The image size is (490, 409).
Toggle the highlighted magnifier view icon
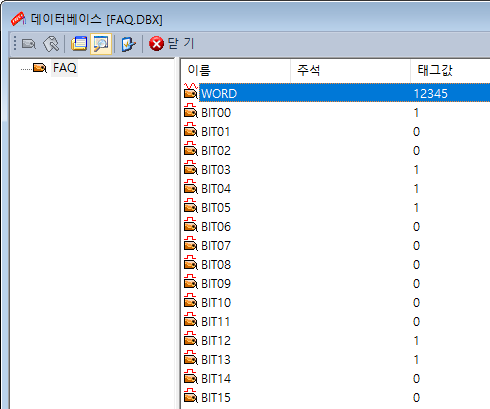101,44
